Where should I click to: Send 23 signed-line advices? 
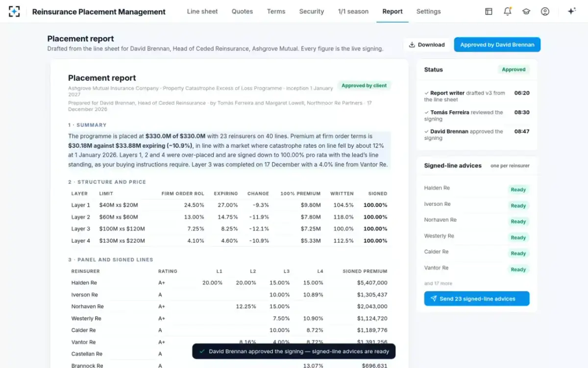pyautogui.click(x=477, y=299)
